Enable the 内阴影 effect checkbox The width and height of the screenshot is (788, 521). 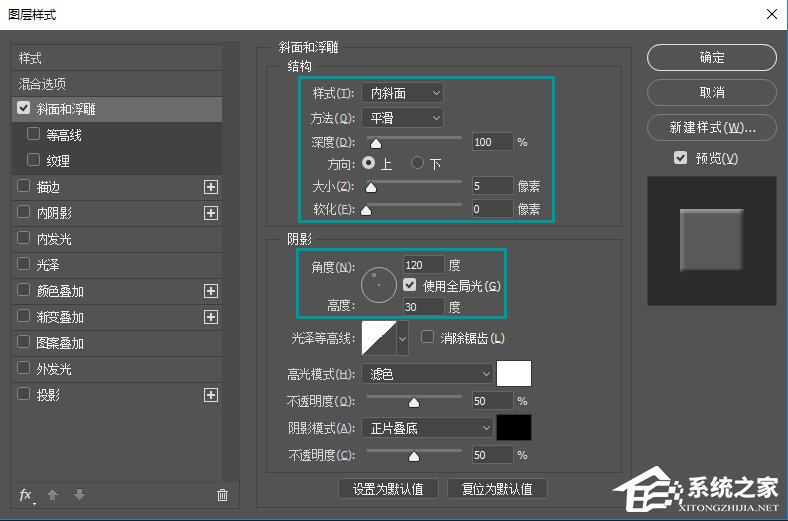[x=24, y=212]
